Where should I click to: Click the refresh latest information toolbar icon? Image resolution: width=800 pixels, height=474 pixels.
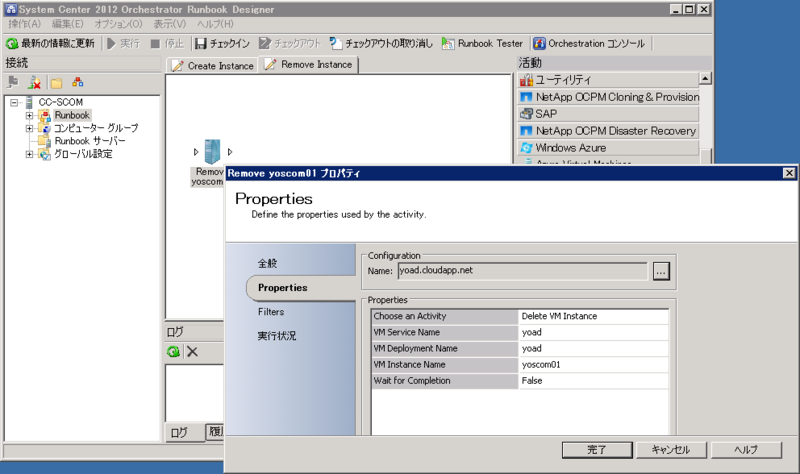point(12,44)
